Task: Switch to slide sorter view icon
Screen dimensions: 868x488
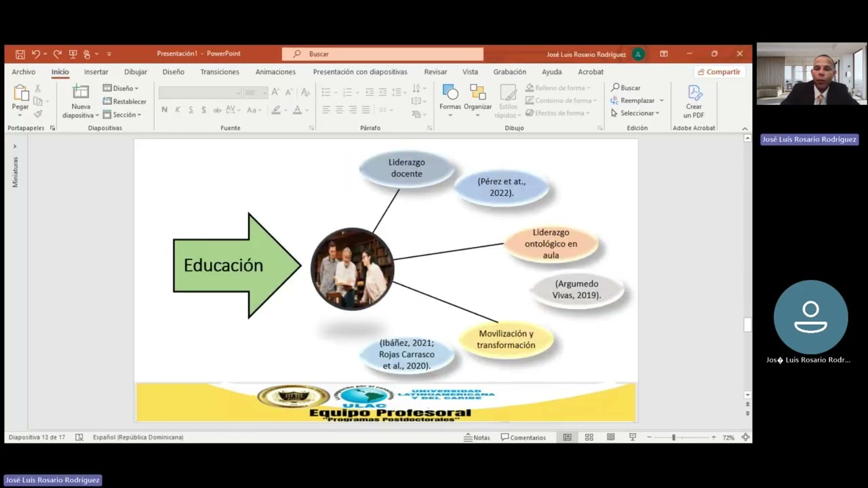Action: point(589,438)
